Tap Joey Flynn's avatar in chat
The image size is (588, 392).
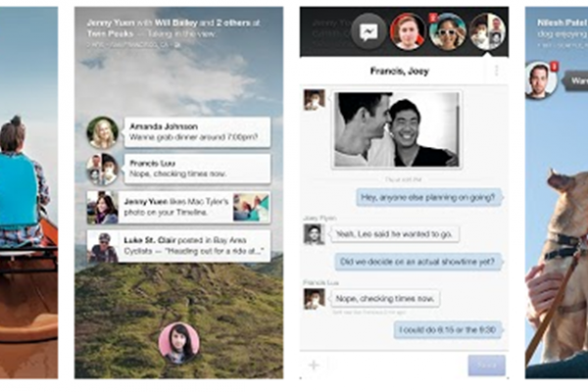pyautogui.click(x=314, y=234)
